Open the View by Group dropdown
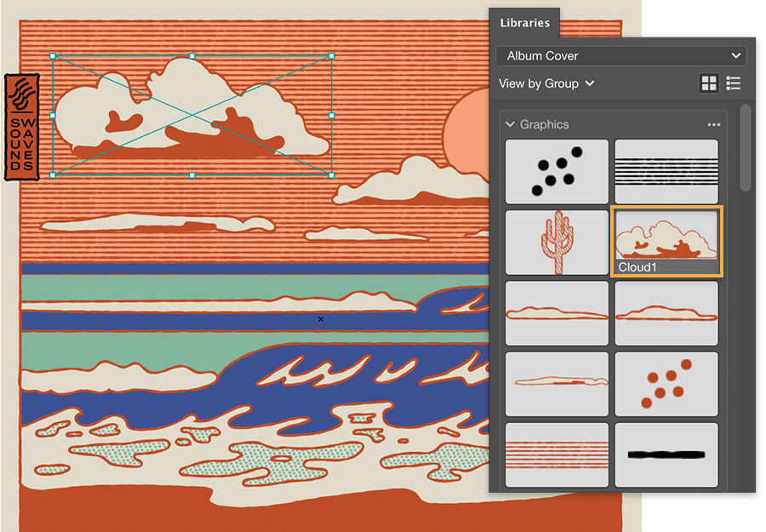The width and height of the screenshot is (766, 532). tap(546, 83)
